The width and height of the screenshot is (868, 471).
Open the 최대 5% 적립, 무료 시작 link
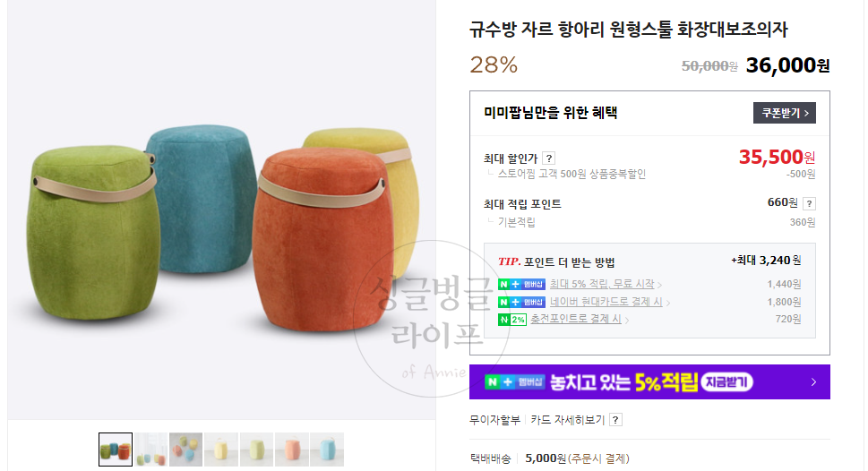602,284
